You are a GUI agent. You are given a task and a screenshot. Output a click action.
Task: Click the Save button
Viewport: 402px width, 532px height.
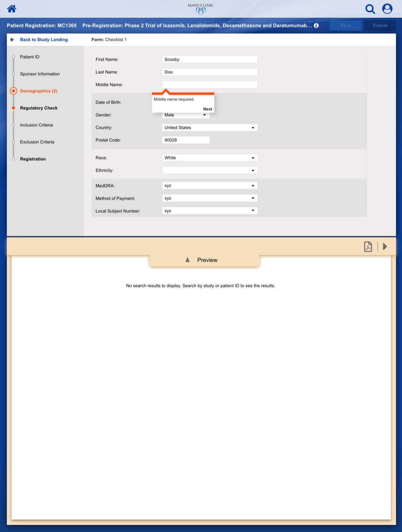click(346, 26)
